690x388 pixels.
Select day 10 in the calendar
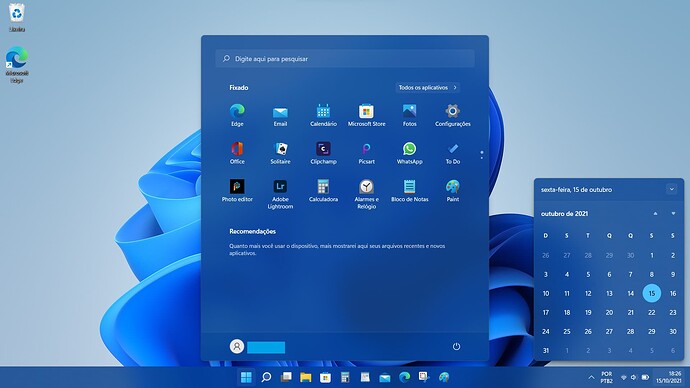pos(546,293)
